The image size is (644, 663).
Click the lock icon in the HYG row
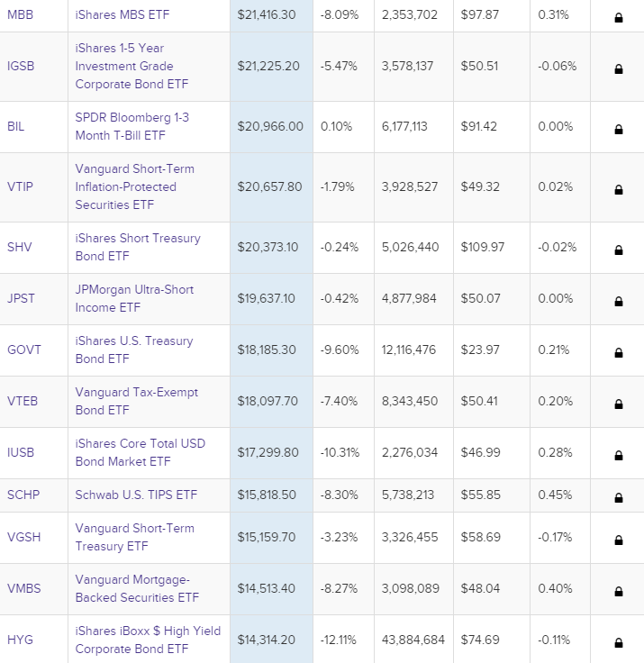point(618,643)
